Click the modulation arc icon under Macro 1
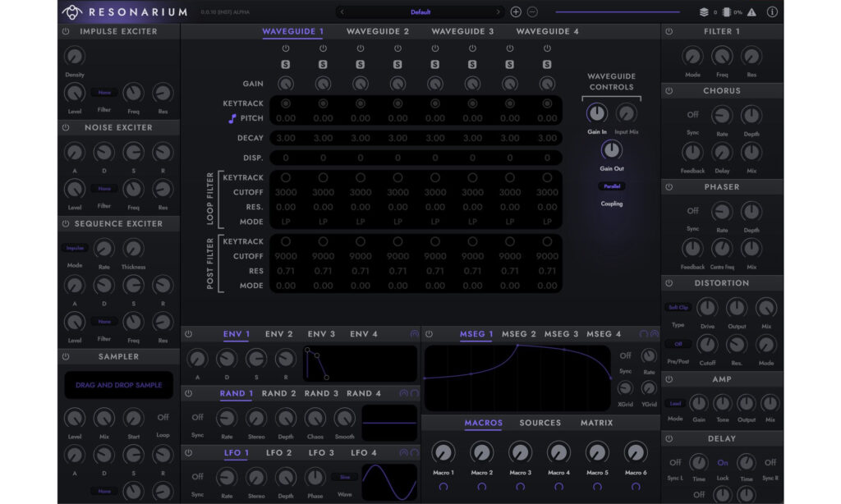The height and width of the screenshot is (504, 841). click(443, 487)
